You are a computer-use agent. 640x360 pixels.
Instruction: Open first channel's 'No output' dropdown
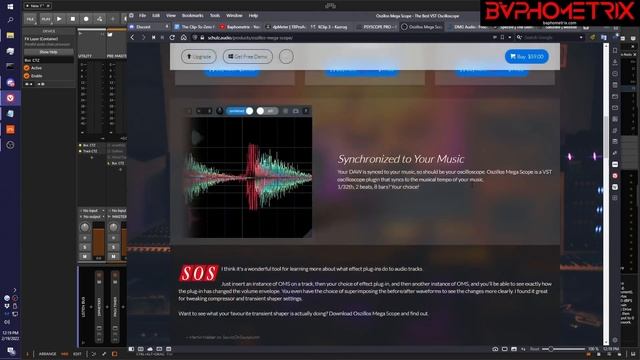point(92,216)
